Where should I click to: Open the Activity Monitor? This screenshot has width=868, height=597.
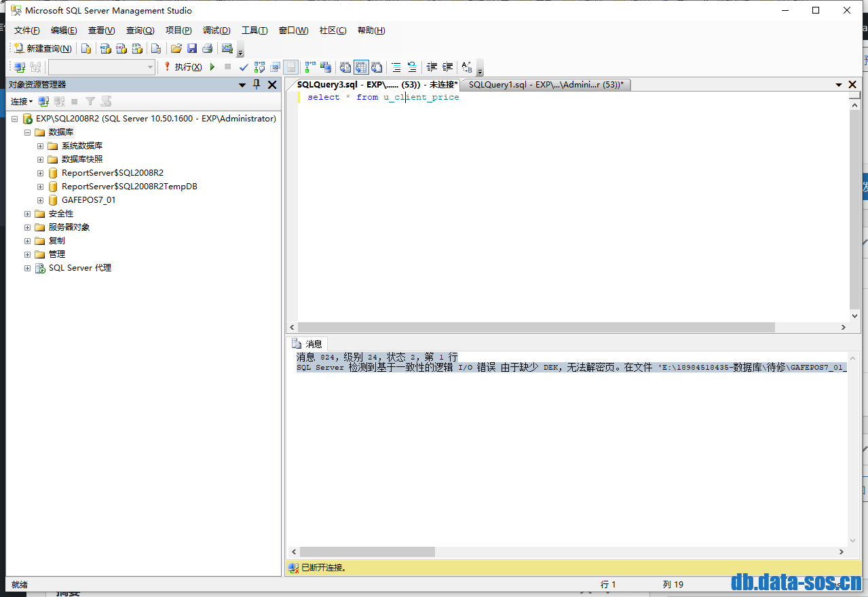[x=226, y=49]
